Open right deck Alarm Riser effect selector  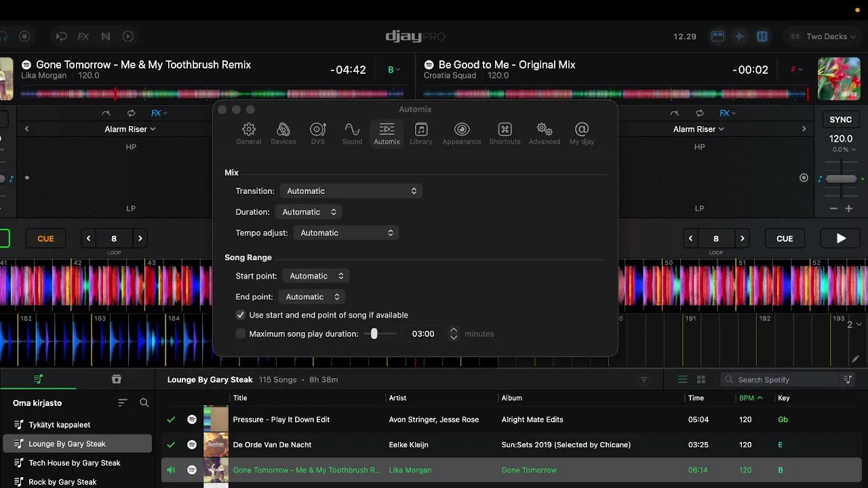click(698, 129)
